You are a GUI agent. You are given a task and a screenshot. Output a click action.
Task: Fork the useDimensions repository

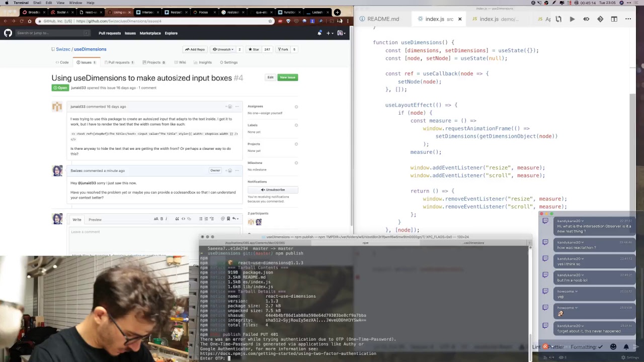point(282,49)
